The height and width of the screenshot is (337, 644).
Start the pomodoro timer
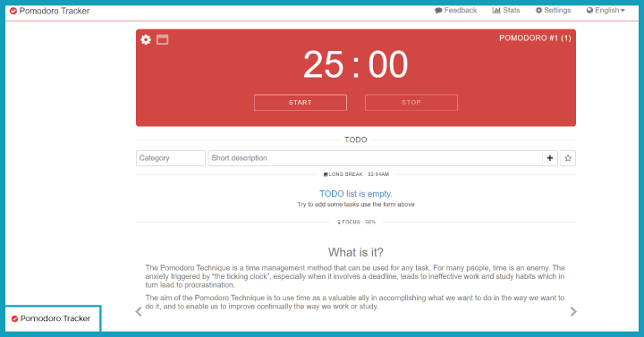coord(301,103)
